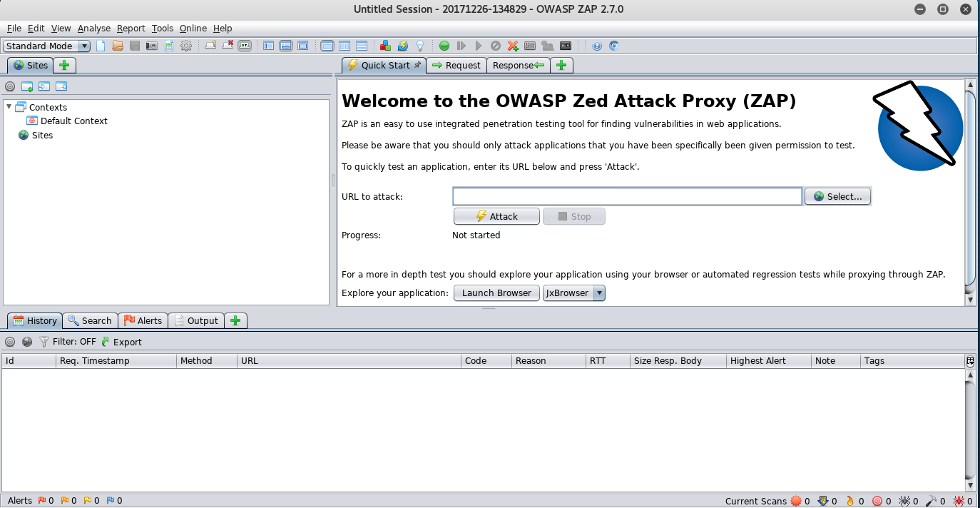The height and width of the screenshot is (508, 980).
Task: Click the Manage Add-ons colored blocks icon
Action: (385, 46)
